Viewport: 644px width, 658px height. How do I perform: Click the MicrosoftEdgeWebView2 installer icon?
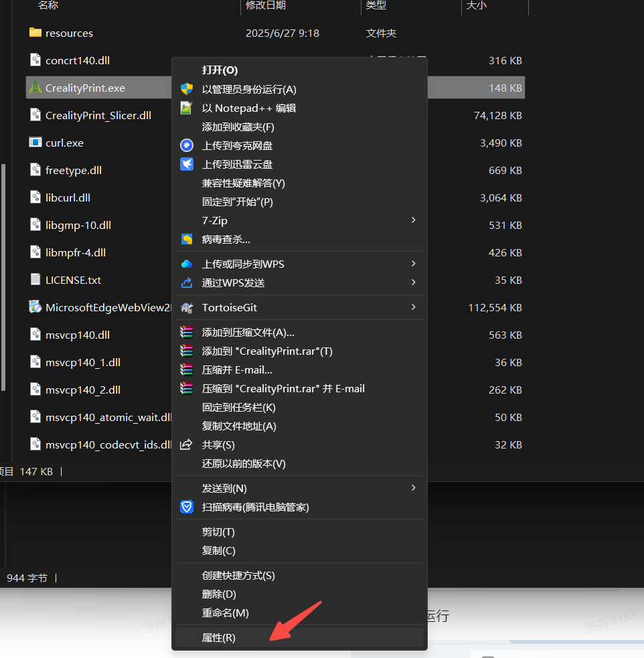(35, 307)
